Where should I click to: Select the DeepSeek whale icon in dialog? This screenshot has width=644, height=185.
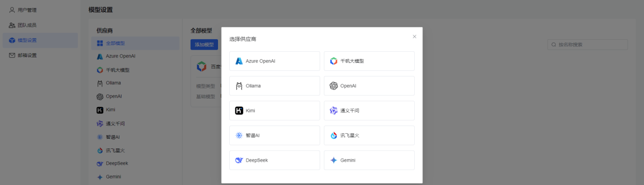click(239, 160)
